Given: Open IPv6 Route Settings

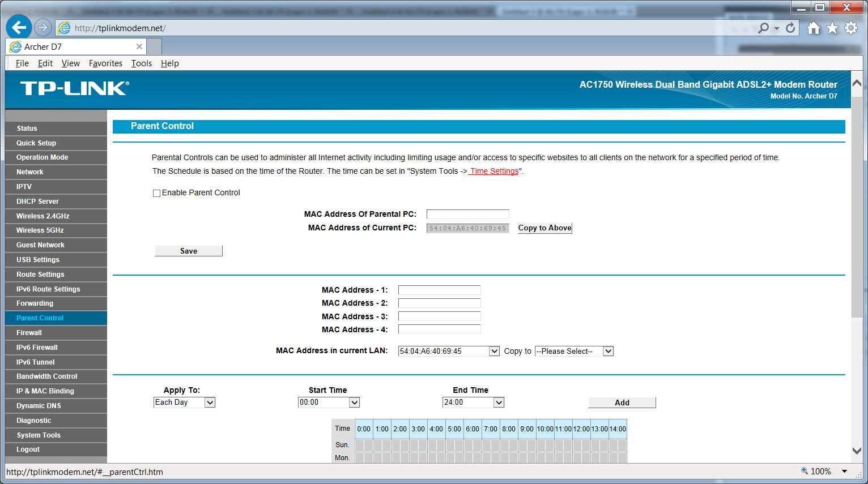Looking at the screenshot, I should (56, 289).
